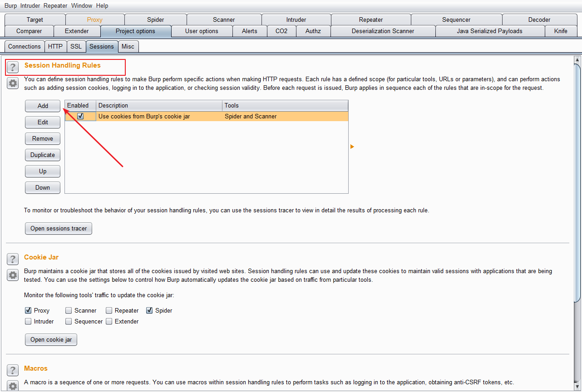Open the Macros gear settings icon
This screenshot has width=582, height=392.
click(x=13, y=386)
